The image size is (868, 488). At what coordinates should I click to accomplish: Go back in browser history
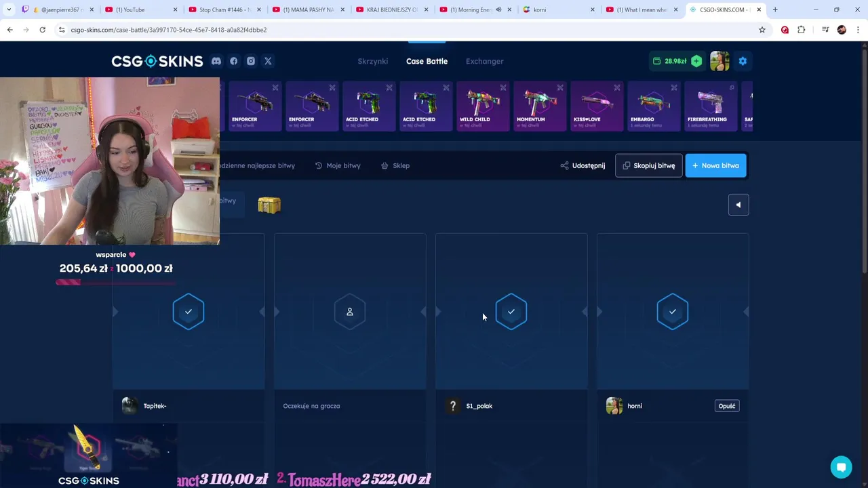[9, 30]
